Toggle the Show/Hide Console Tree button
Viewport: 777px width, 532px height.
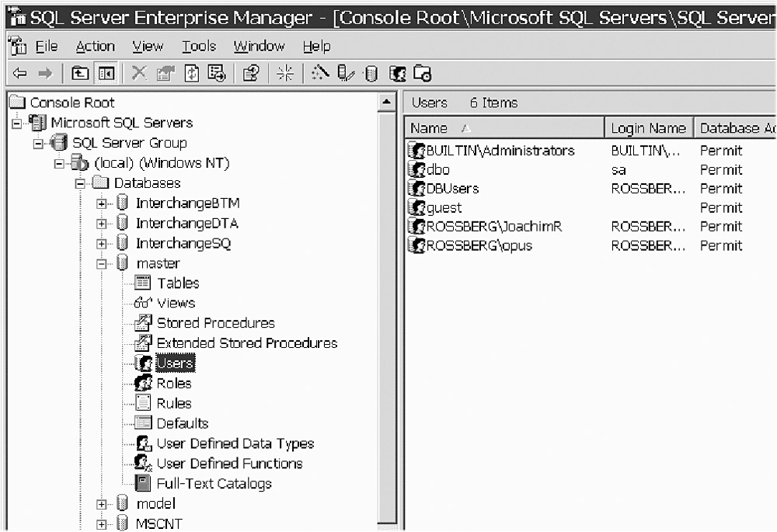[x=105, y=74]
